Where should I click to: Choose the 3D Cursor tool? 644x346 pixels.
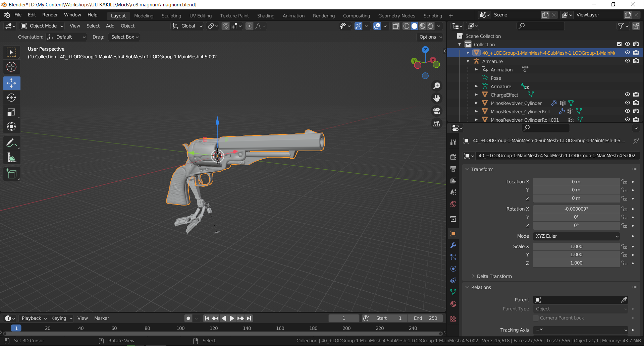(11, 67)
